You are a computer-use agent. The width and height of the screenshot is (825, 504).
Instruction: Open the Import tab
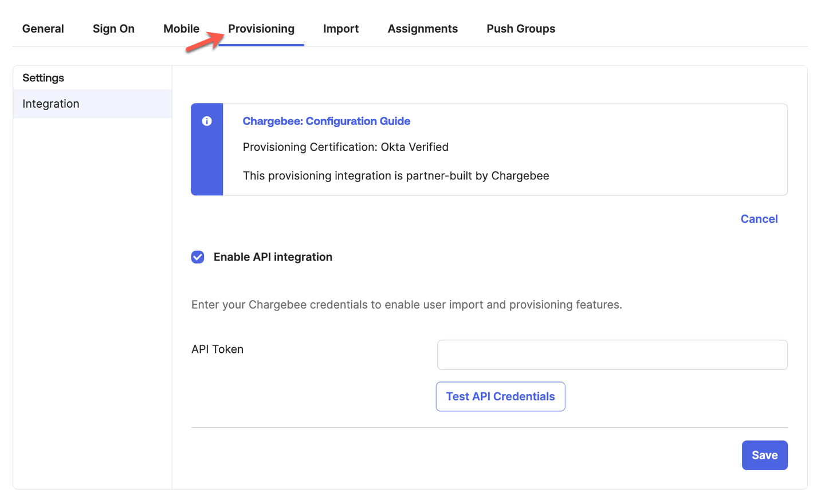click(x=341, y=29)
